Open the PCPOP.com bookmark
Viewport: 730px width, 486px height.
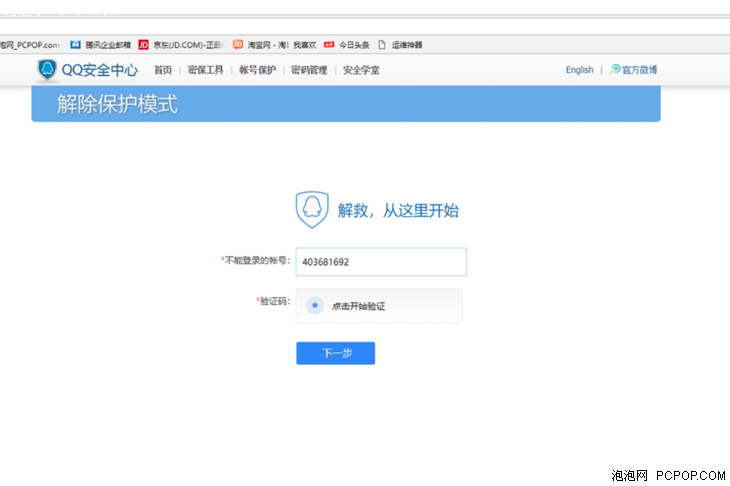28,45
